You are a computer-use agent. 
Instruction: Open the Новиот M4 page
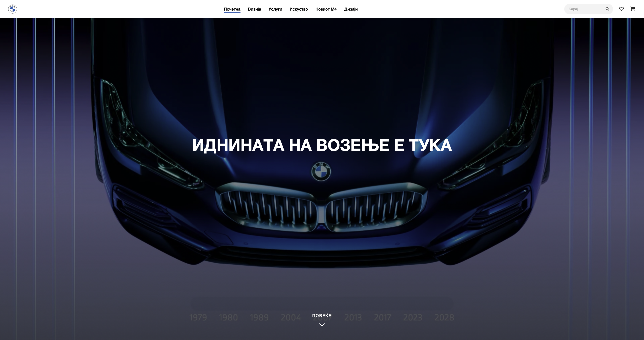click(326, 9)
